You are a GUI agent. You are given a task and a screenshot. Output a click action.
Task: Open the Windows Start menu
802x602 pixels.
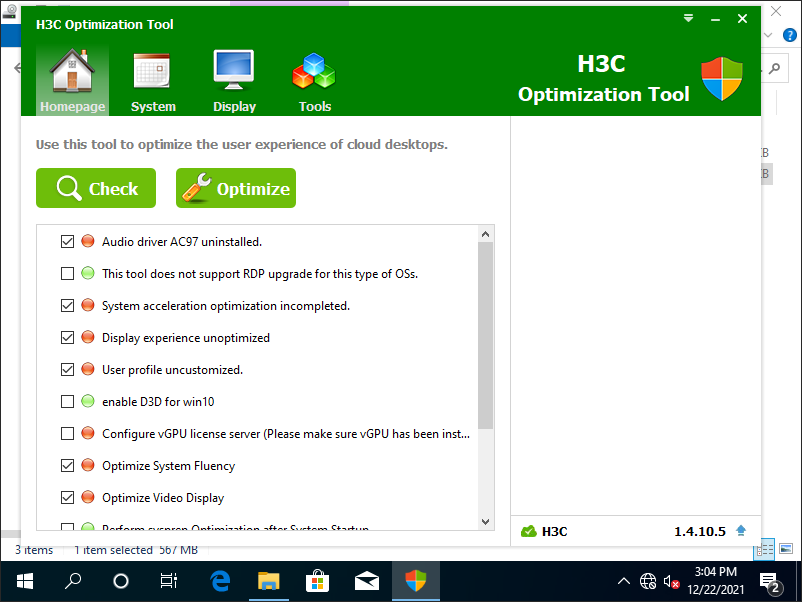(25, 581)
